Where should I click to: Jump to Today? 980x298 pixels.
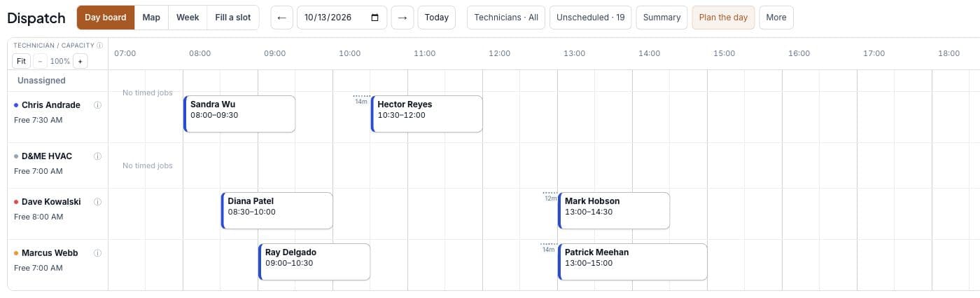coord(437,18)
